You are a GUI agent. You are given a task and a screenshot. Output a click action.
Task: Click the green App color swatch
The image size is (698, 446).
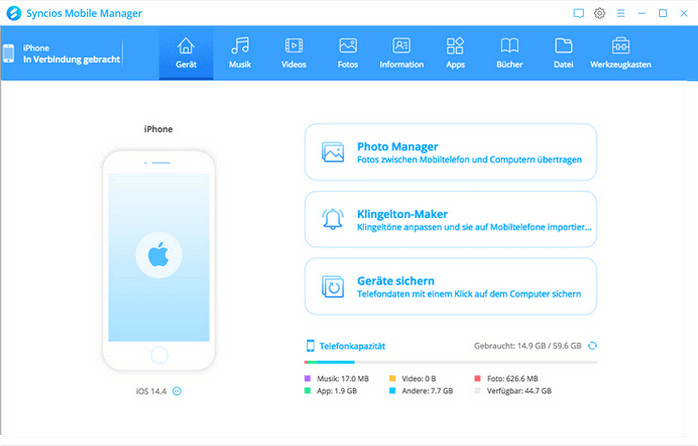pos(307,391)
